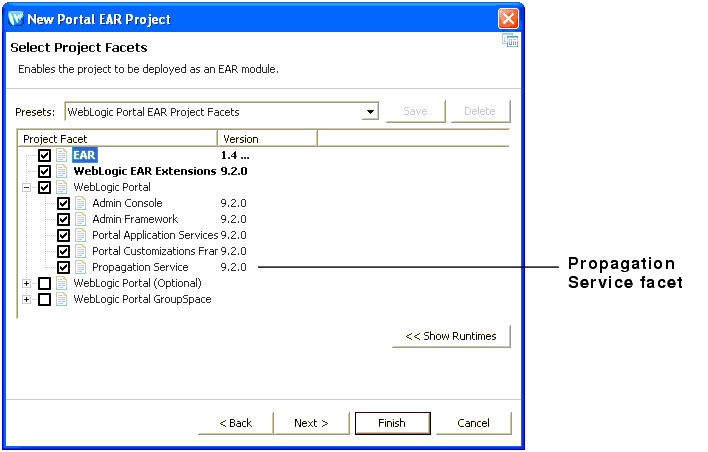The height and width of the screenshot is (452, 708).
Task: Select the WebLogic EAR Extensions row label
Action: pyautogui.click(x=144, y=171)
